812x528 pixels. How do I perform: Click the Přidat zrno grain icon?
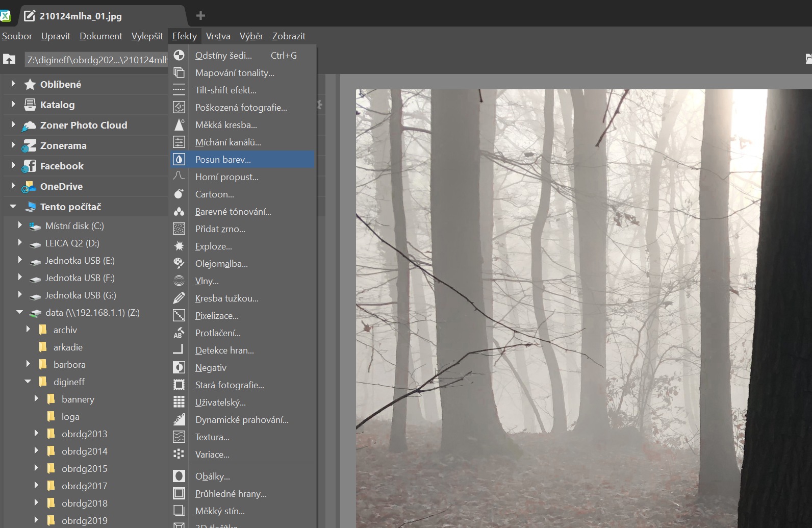(179, 229)
